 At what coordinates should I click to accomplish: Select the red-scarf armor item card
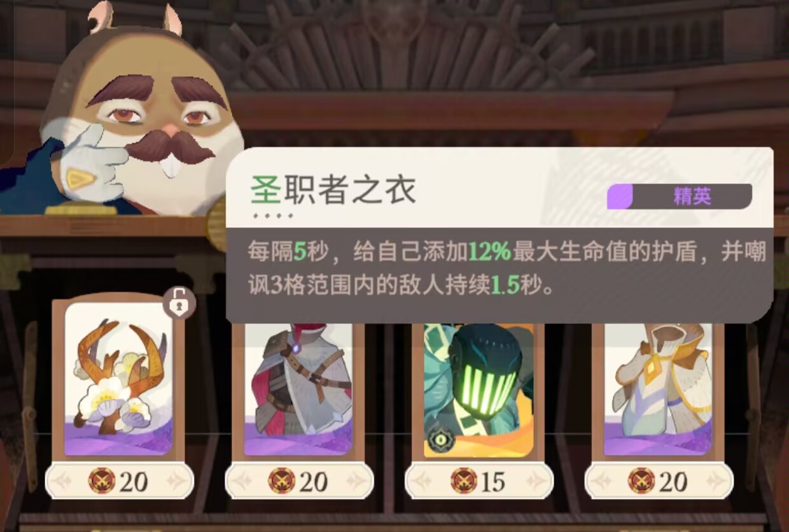coord(298,389)
